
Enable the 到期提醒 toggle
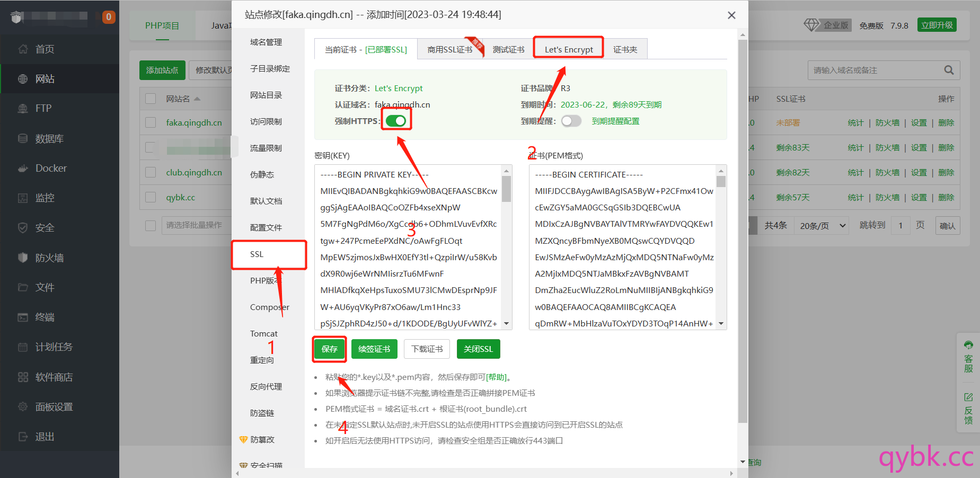571,121
